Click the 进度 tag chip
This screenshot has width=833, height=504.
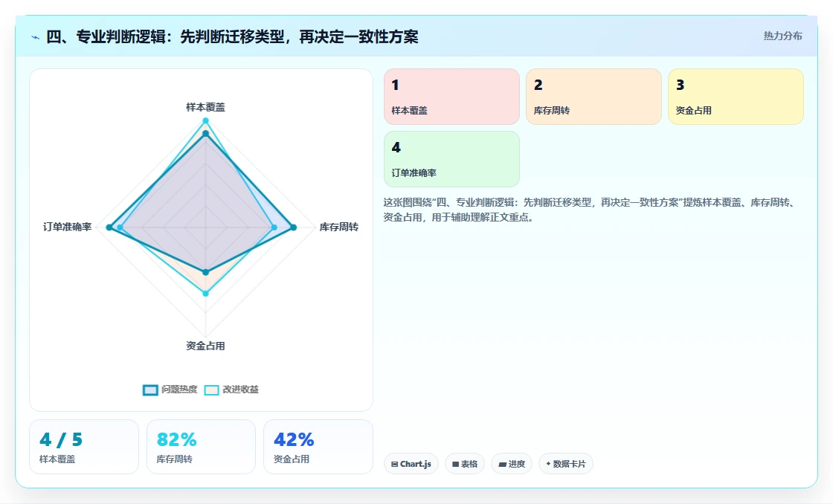[512, 464]
